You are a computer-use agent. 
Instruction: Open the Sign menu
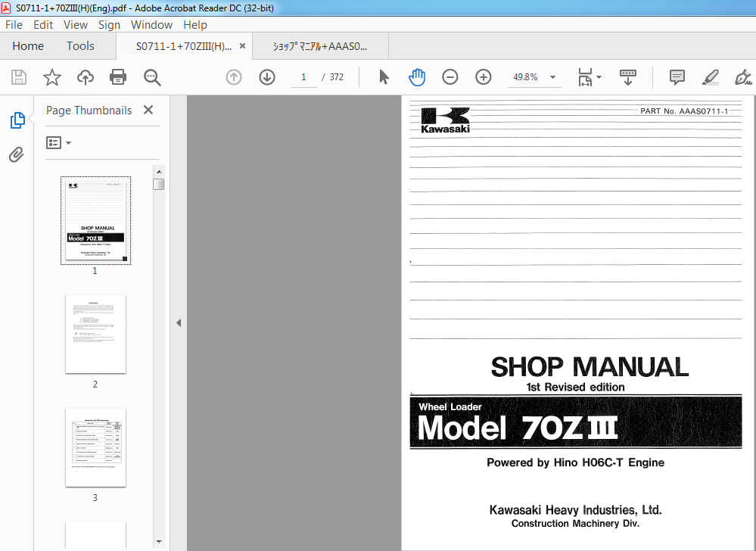pos(110,24)
